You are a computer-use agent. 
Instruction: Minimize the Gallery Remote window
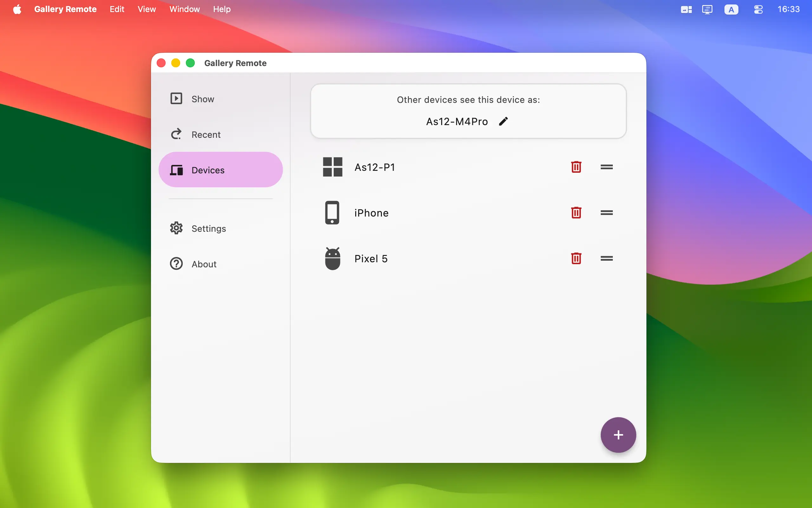coord(175,63)
